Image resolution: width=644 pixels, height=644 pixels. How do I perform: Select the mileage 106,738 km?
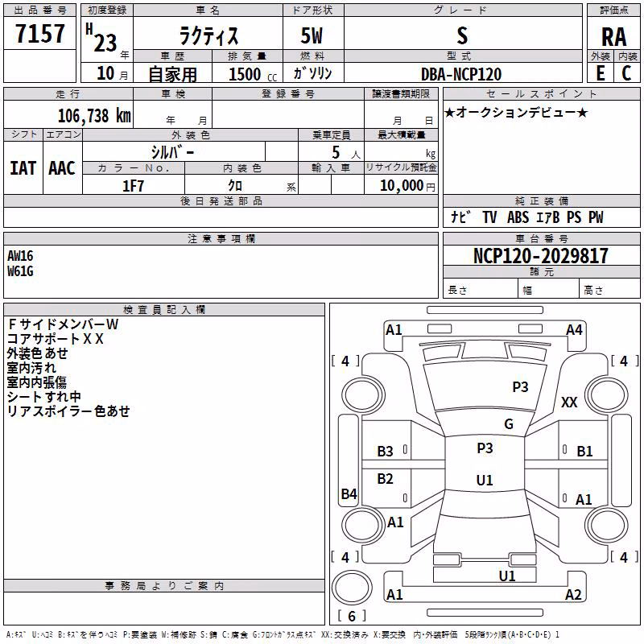pyautogui.click(x=94, y=116)
